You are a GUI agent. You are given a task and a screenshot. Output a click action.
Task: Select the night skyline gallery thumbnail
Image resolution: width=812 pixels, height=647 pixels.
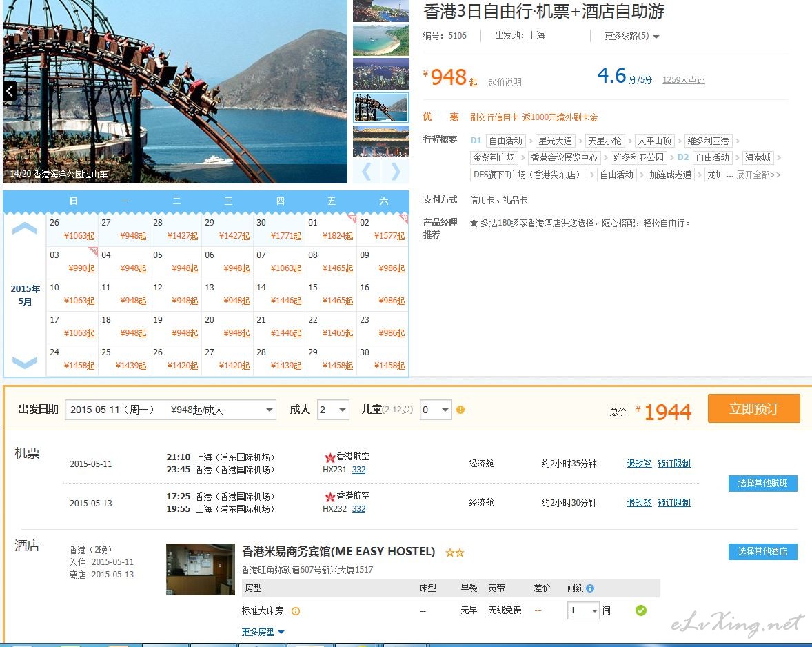pyautogui.click(x=381, y=74)
